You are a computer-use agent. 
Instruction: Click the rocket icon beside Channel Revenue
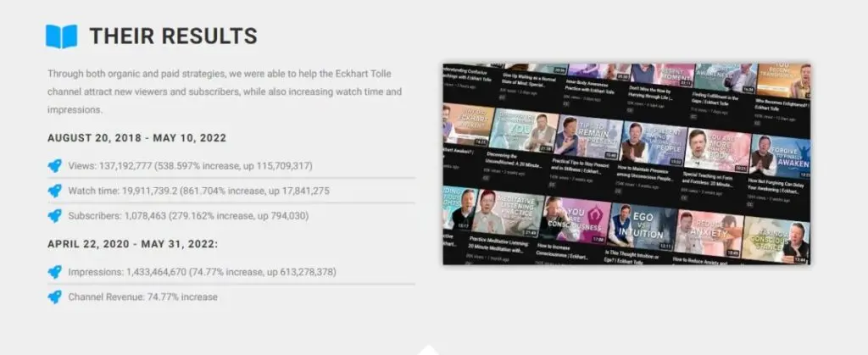click(54, 297)
